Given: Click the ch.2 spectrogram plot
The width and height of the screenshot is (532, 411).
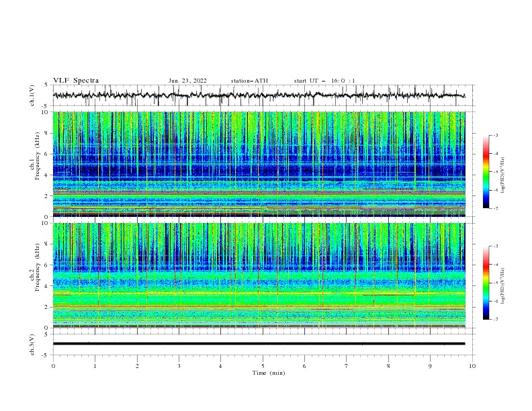Looking at the screenshot, I should tap(259, 275).
